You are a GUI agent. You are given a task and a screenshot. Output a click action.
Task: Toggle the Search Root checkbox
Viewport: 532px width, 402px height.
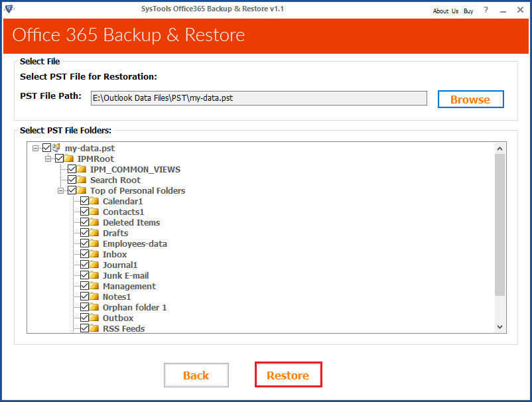point(72,180)
